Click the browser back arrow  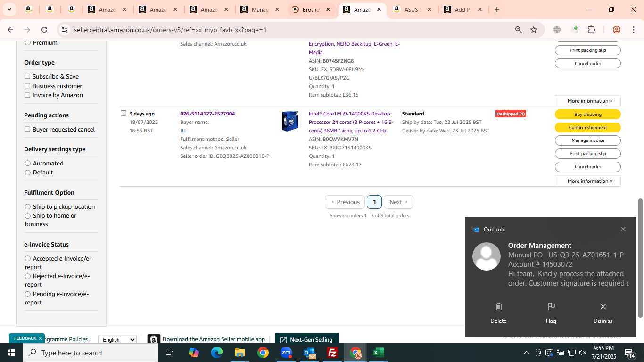click(10, 30)
